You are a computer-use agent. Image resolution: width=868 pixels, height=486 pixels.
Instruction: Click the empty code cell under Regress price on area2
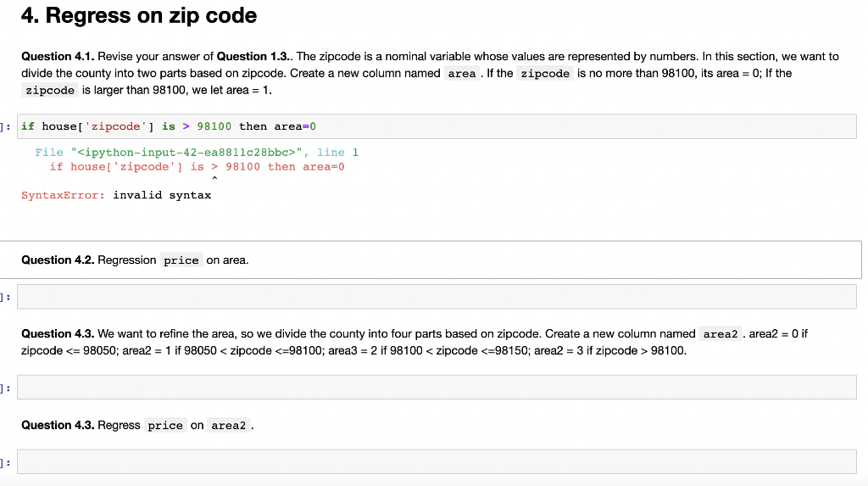pos(437,461)
